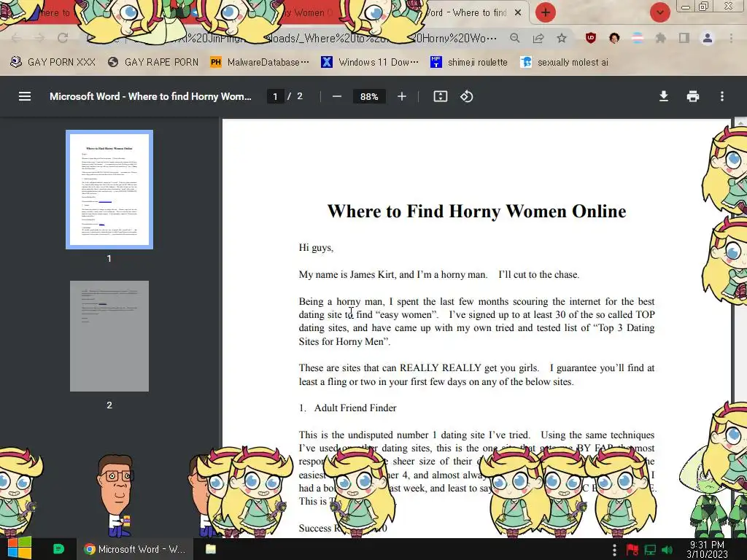Bookmark this page with star icon
The width and height of the screenshot is (747, 560).
(x=562, y=38)
